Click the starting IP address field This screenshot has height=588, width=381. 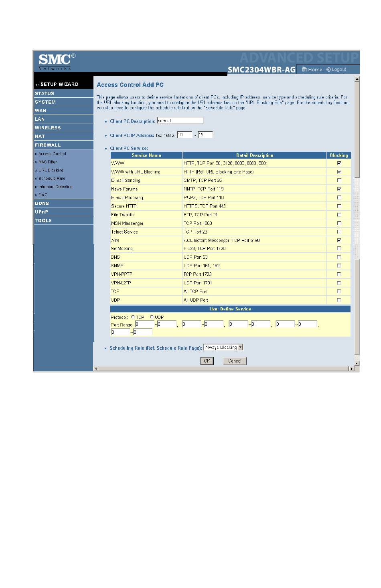point(184,135)
